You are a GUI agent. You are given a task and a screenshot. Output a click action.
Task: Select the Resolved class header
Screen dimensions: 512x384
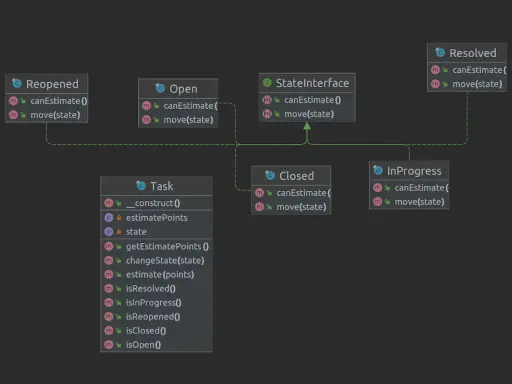pos(467,53)
